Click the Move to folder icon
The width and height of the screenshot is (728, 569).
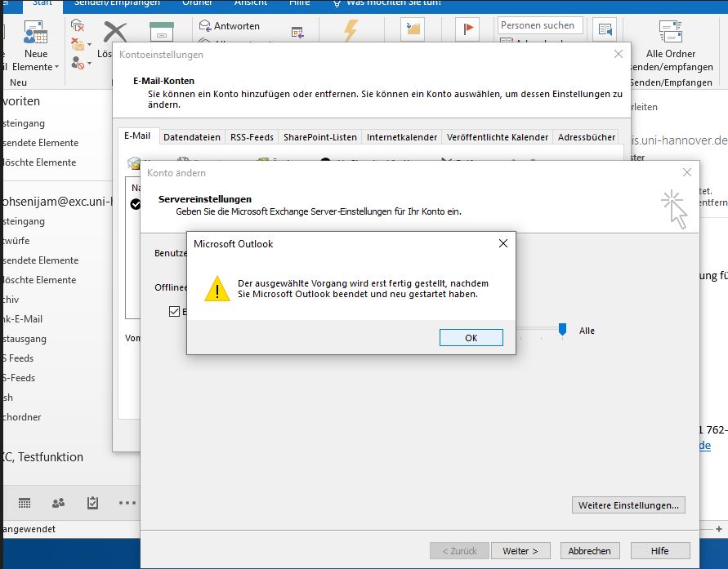(413, 29)
